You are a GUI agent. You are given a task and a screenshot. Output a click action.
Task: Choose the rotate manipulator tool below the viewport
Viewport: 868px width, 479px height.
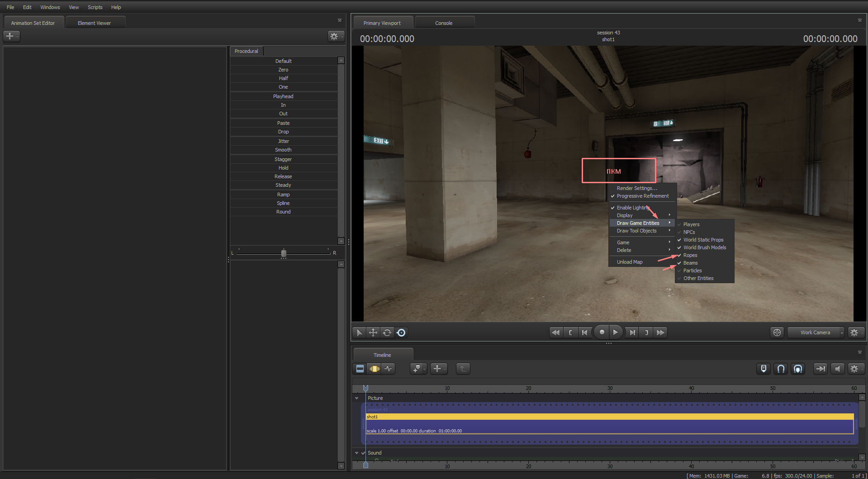(387, 332)
